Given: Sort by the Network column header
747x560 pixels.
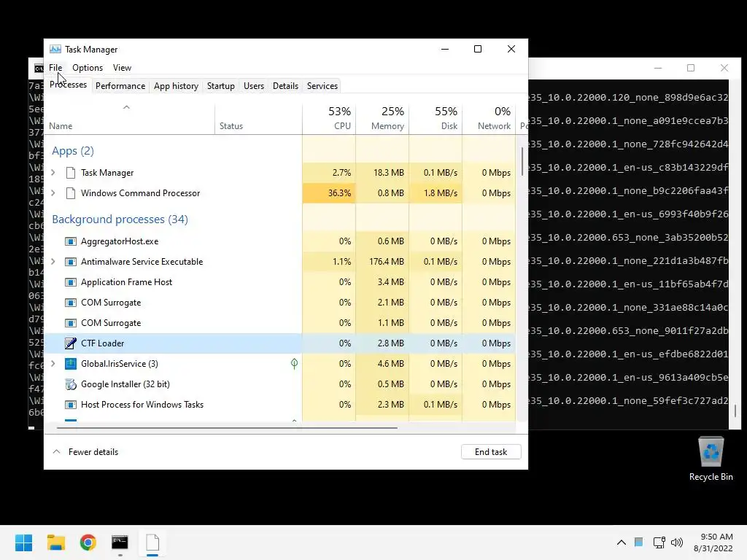Looking at the screenshot, I should pos(489,119).
